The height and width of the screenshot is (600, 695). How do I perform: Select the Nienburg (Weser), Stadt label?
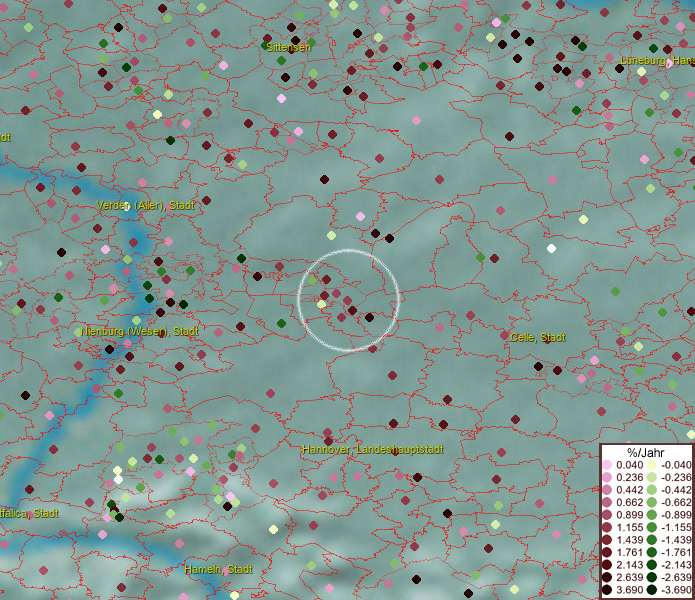click(x=139, y=331)
